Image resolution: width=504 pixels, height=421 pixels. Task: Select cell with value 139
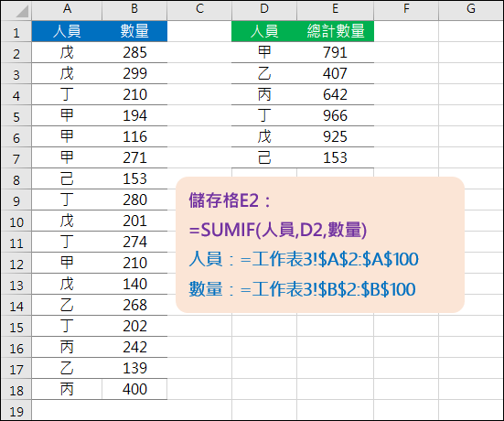click(134, 368)
